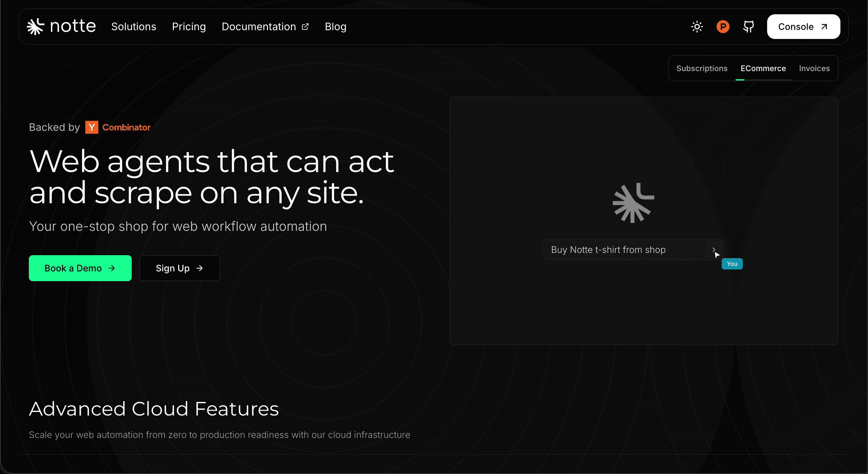The height and width of the screenshot is (474, 868).
Task: Select the ECommerce tab
Action: click(x=763, y=69)
